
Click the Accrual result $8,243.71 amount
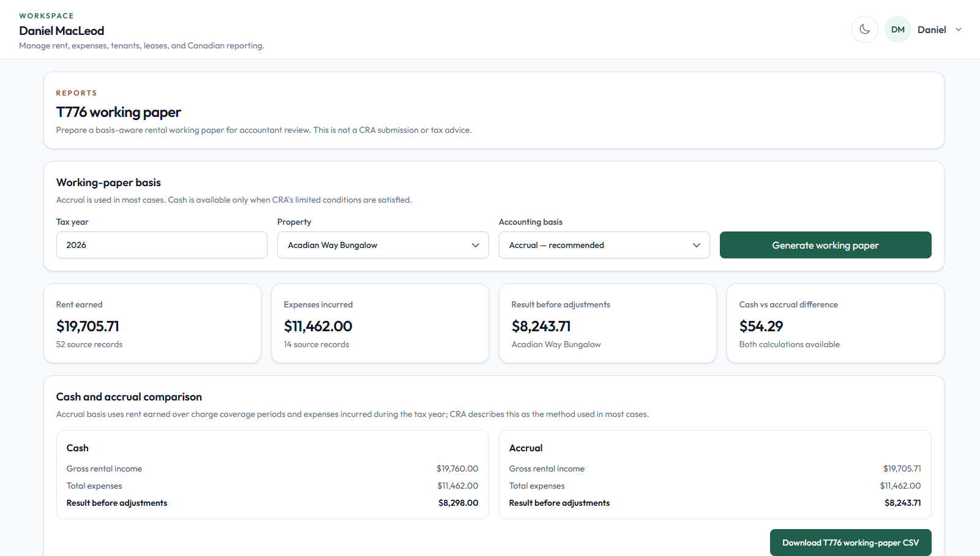pyautogui.click(x=902, y=503)
